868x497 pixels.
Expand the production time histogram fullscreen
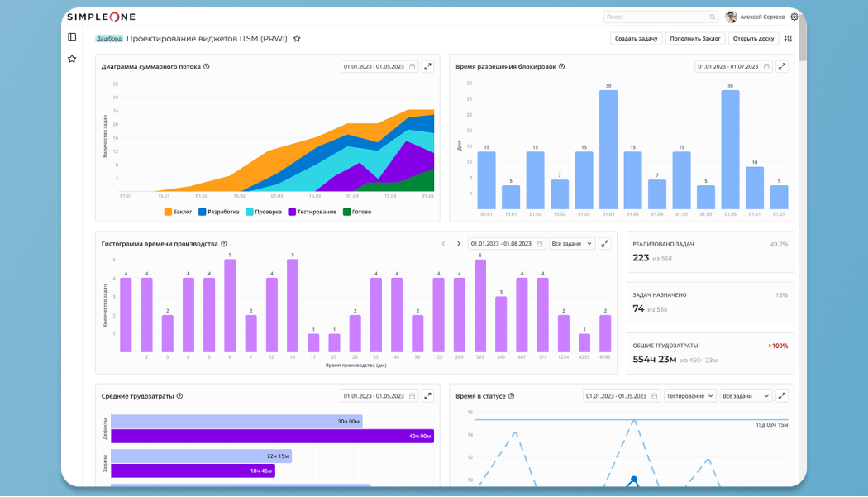[x=604, y=244]
